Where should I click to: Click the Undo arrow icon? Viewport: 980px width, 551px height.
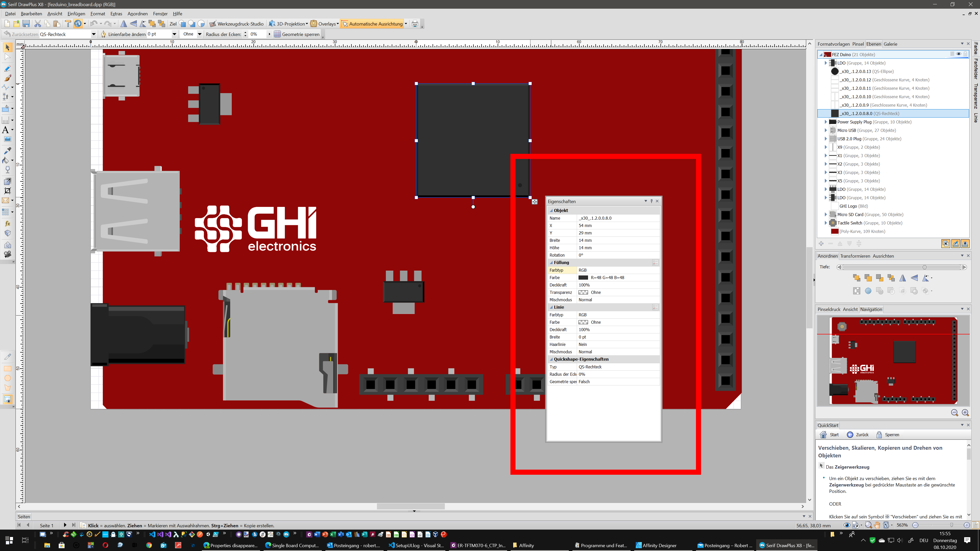(x=94, y=23)
